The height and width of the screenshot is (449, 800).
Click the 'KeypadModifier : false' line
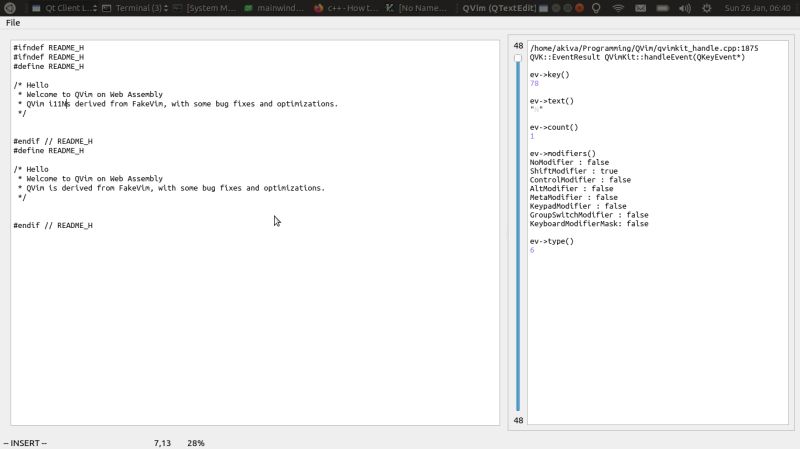[578, 206]
